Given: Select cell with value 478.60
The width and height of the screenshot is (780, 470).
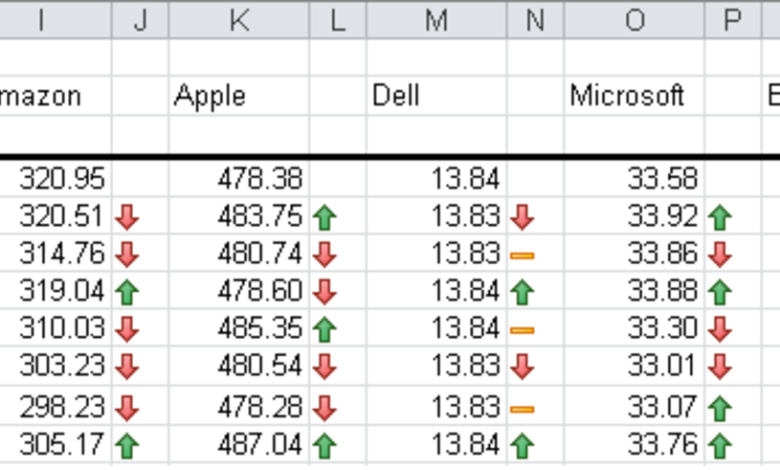Looking at the screenshot, I should pyautogui.click(x=239, y=290).
